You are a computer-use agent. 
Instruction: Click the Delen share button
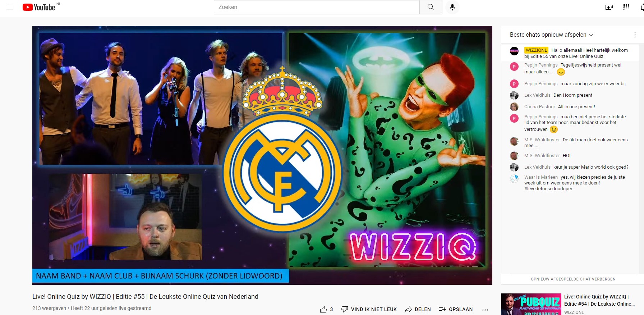[418, 309]
